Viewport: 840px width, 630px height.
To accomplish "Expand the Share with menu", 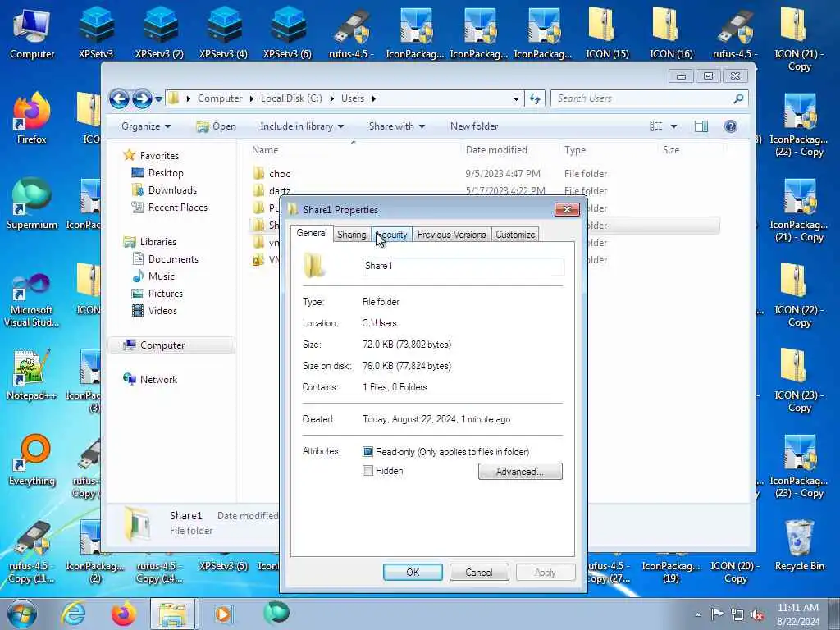I will (396, 126).
